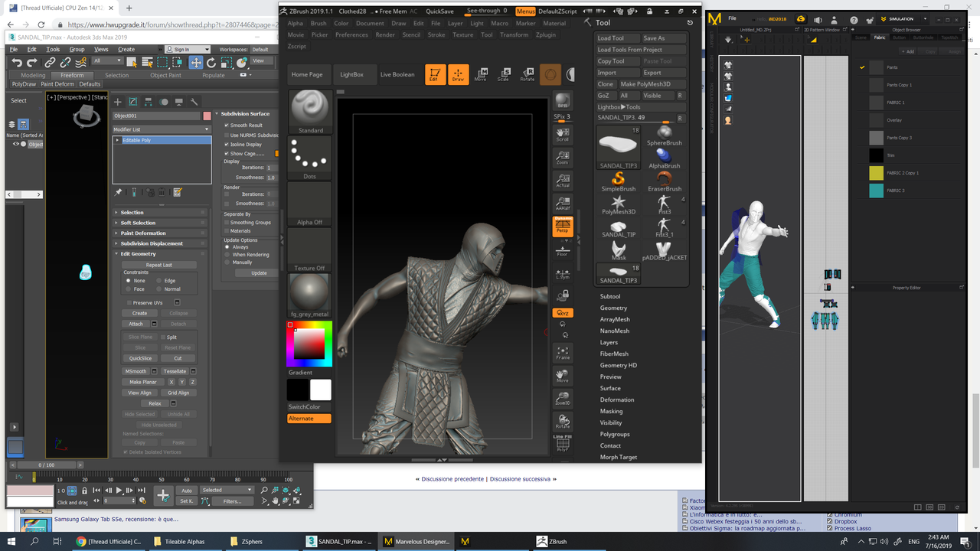Select the pADDED_JACKET tool
Image resolution: width=980 pixels, height=551 pixels.
664,250
